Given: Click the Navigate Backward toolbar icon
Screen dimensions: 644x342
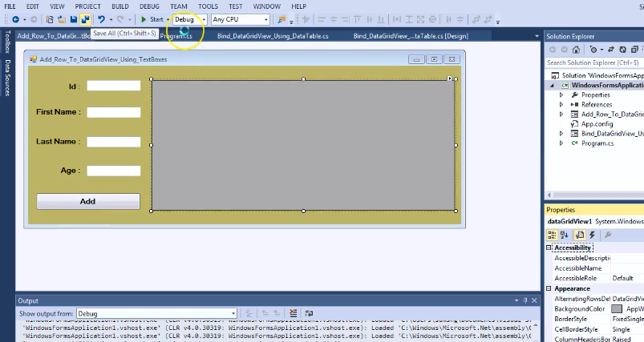Looking at the screenshot, I should (15, 19).
